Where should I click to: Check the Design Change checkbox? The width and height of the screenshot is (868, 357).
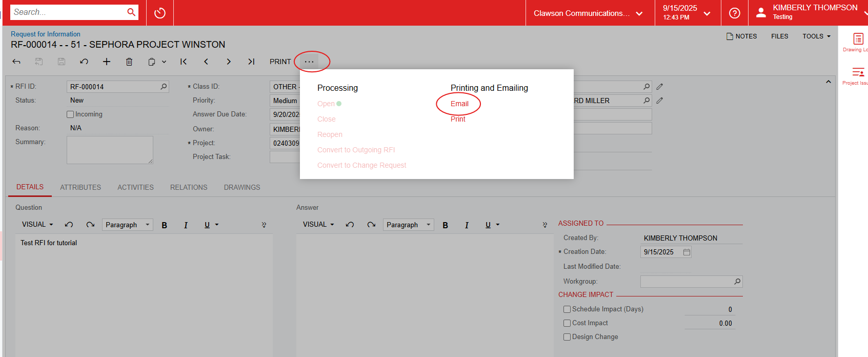tap(567, 337)
